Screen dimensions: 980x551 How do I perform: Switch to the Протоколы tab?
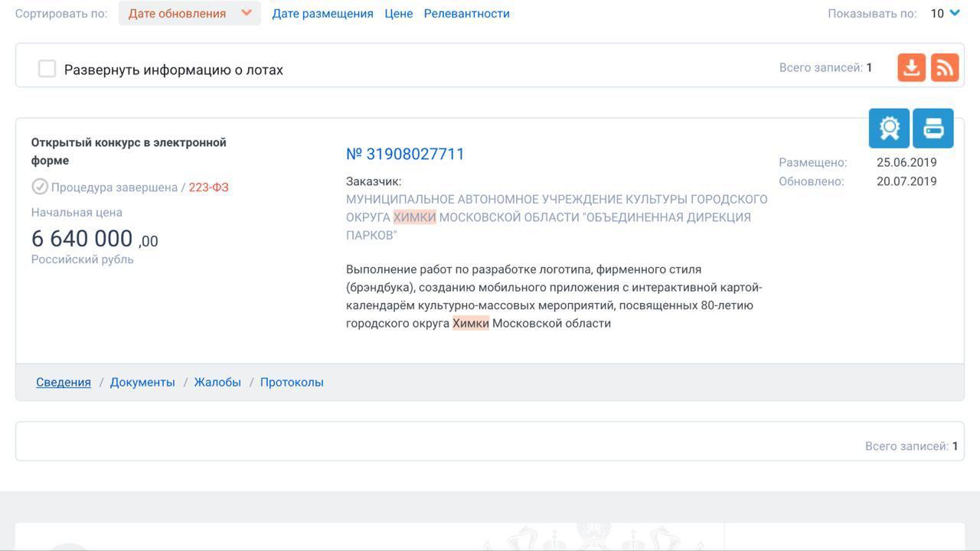292,382
